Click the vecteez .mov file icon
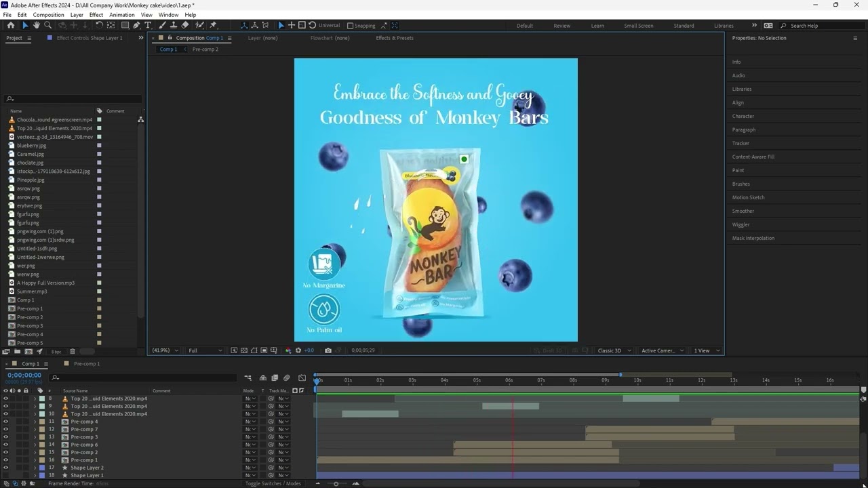This screenshot has width=868, height=488. click(x=12, y=137)
